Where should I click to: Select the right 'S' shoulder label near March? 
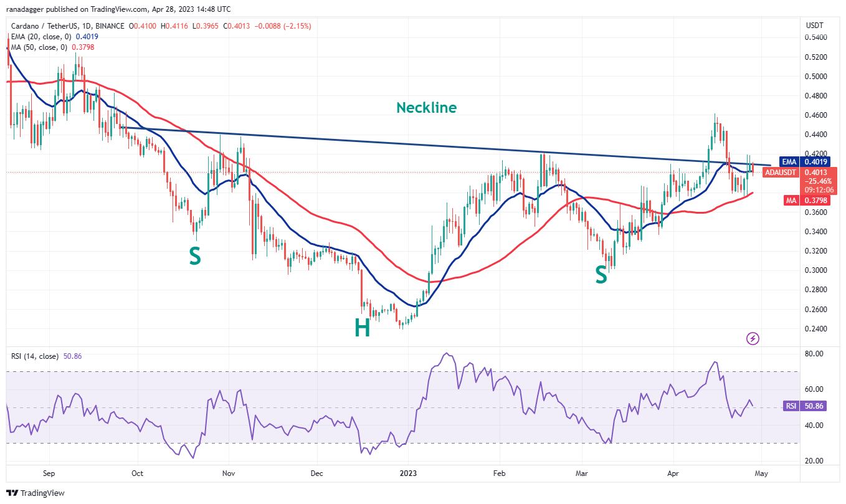pos(601,275)
